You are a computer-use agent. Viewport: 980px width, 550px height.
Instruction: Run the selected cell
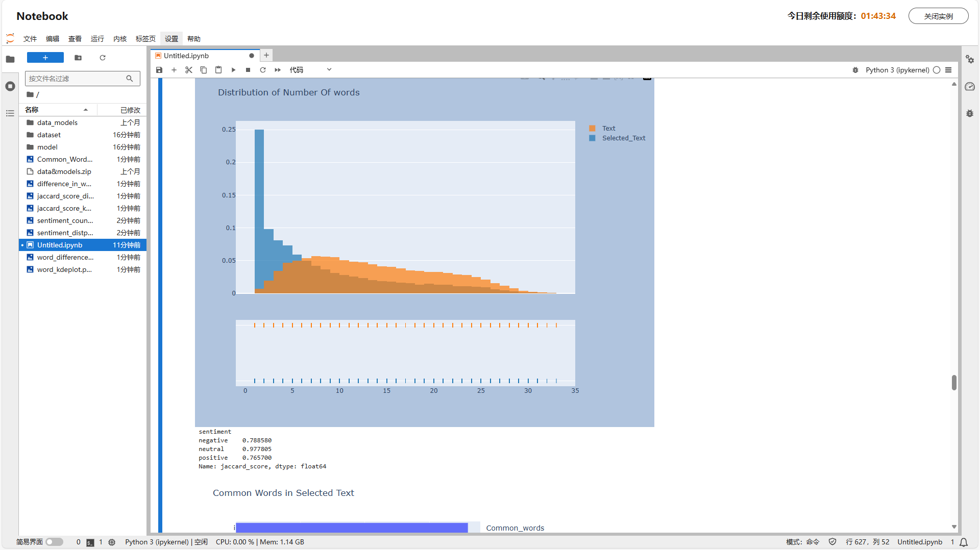tap(233, 70)
